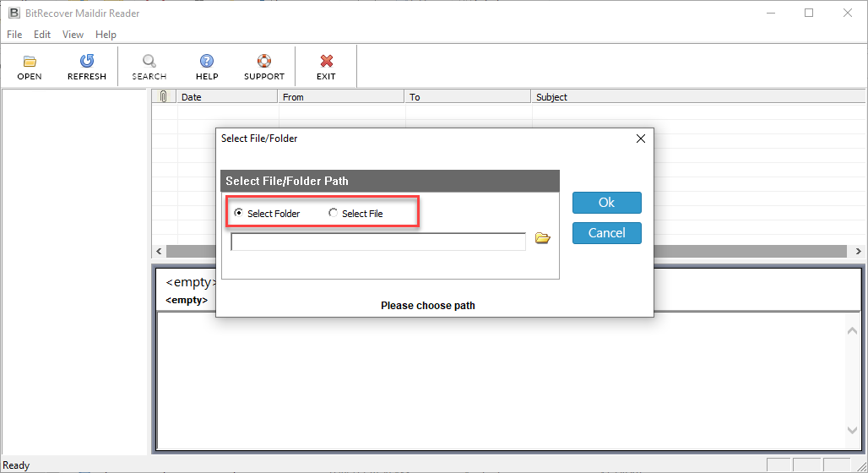Image resolution: width=868 pixels, height=473 pixels.
Task: Click the OPEN folder toolbar icon
Action: click(30, 61)
